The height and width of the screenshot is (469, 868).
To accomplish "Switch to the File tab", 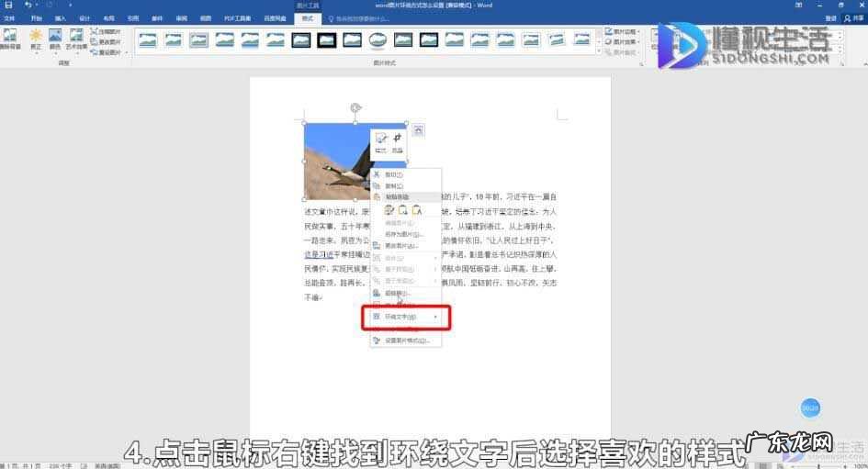I will tap(9, 18).
